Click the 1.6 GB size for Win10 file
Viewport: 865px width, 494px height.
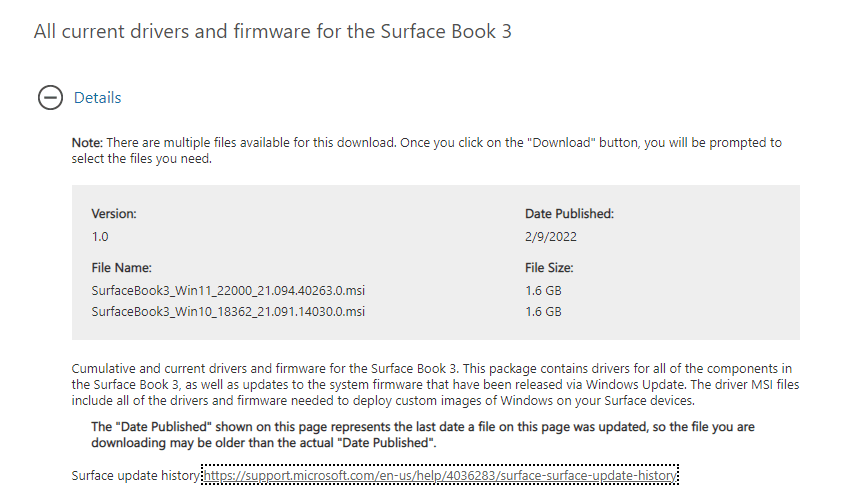(543, 311)
